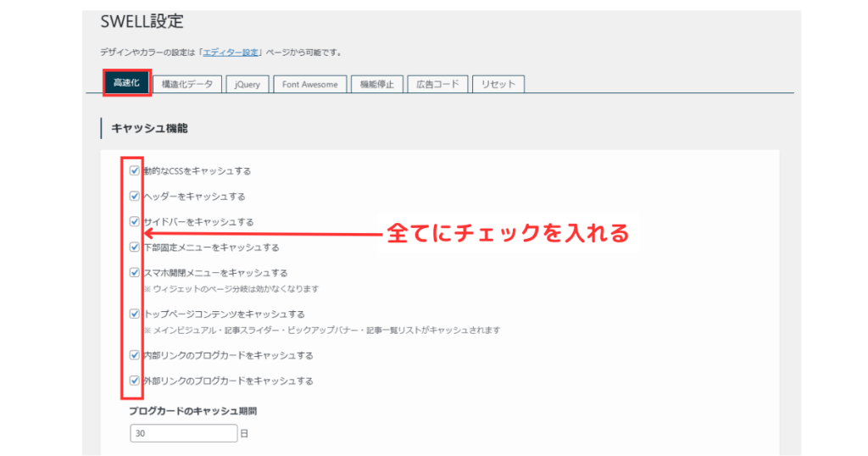Screen dimensions: 868x456
Task: Uncheck 外部リンクのブログカードをキャッシュする
Action: tap(135, 381)
